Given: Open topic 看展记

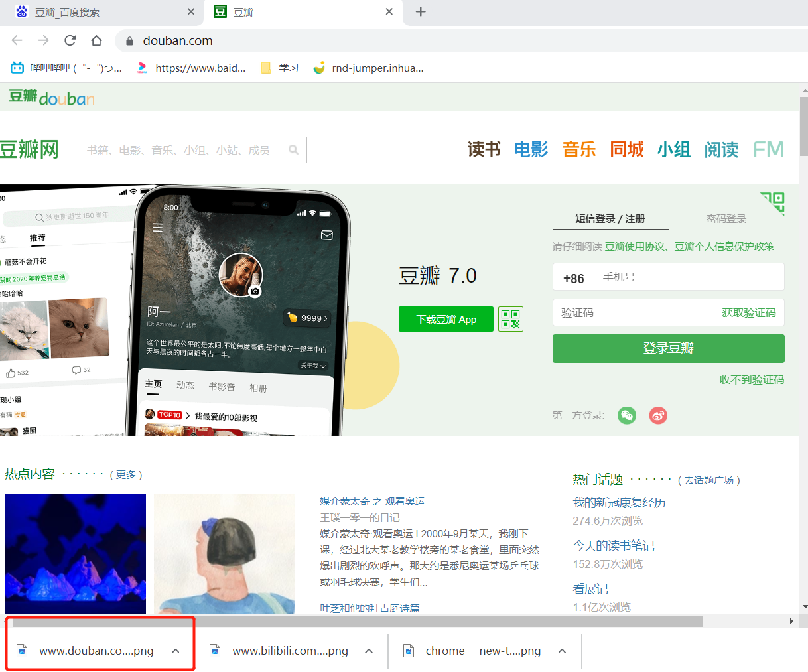Looking at the screenshot, I should (590, 588).
